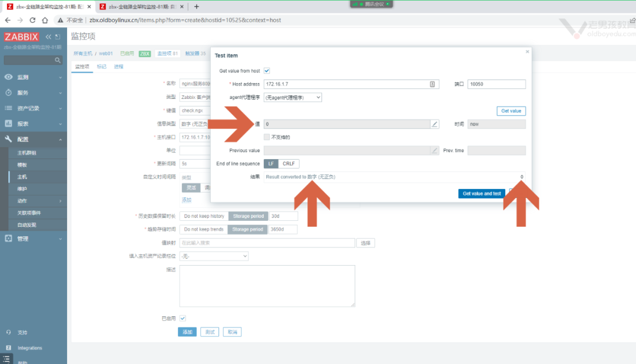This screenshot has height=364, width=636.
Task: Click the clock icon for 服务
Action: (x=8, y=92)
